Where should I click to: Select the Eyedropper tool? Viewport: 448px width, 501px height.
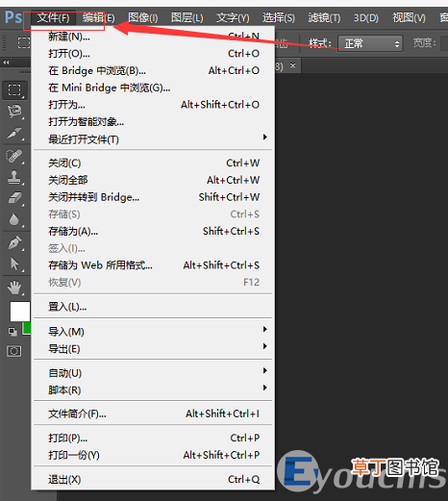coord(14,133)
